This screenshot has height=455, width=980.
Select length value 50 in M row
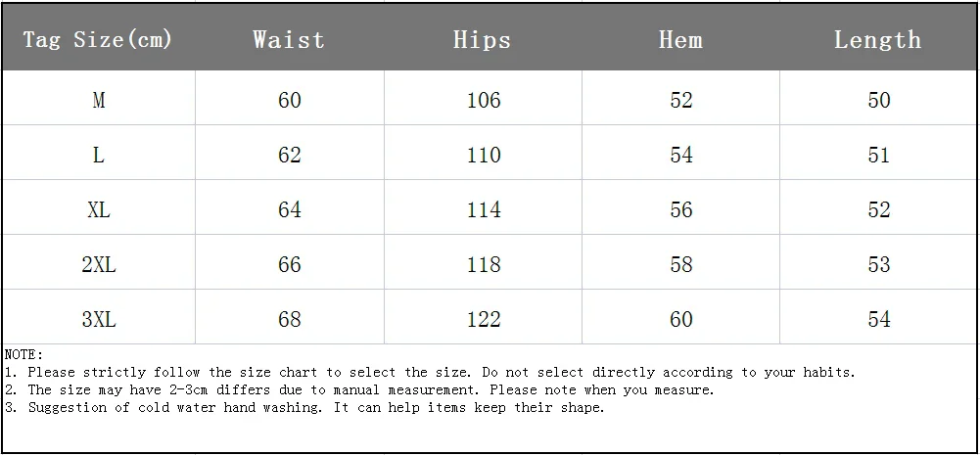[879, 100]
